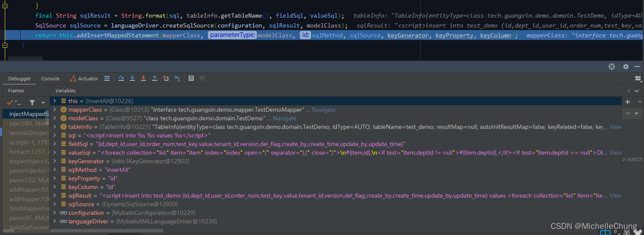Hide the debug tool window
Viewport: 644px width, 235px height.
(638, 67)
